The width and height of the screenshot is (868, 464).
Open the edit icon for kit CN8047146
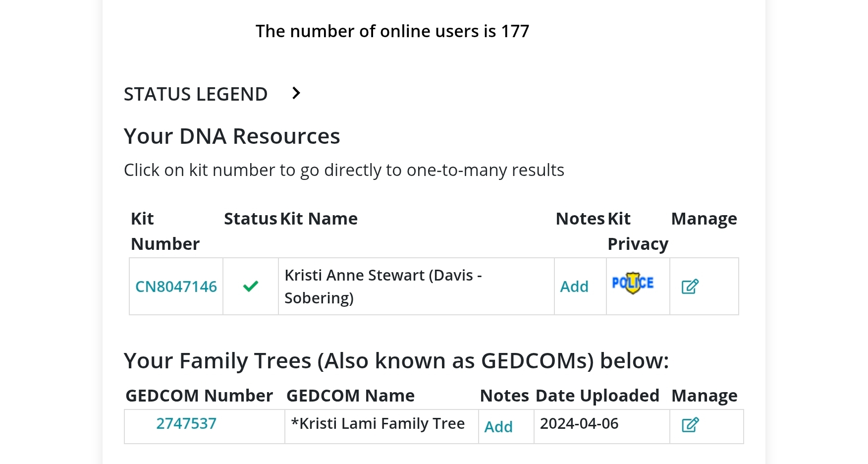[x=690, y=287]
